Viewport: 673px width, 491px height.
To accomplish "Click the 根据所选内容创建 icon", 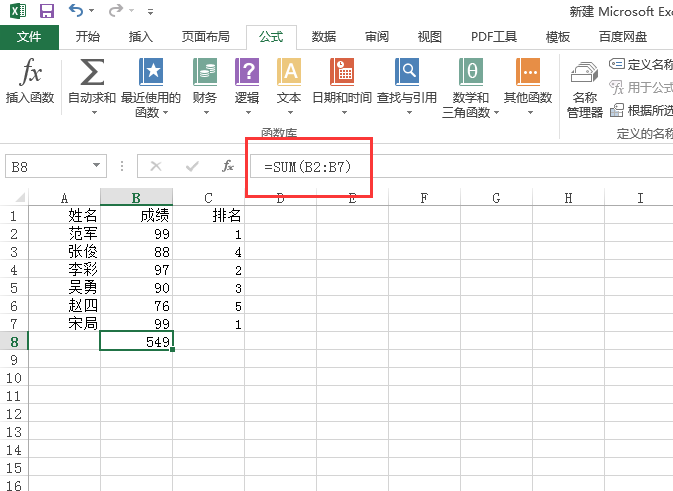I will click(617, 110).
